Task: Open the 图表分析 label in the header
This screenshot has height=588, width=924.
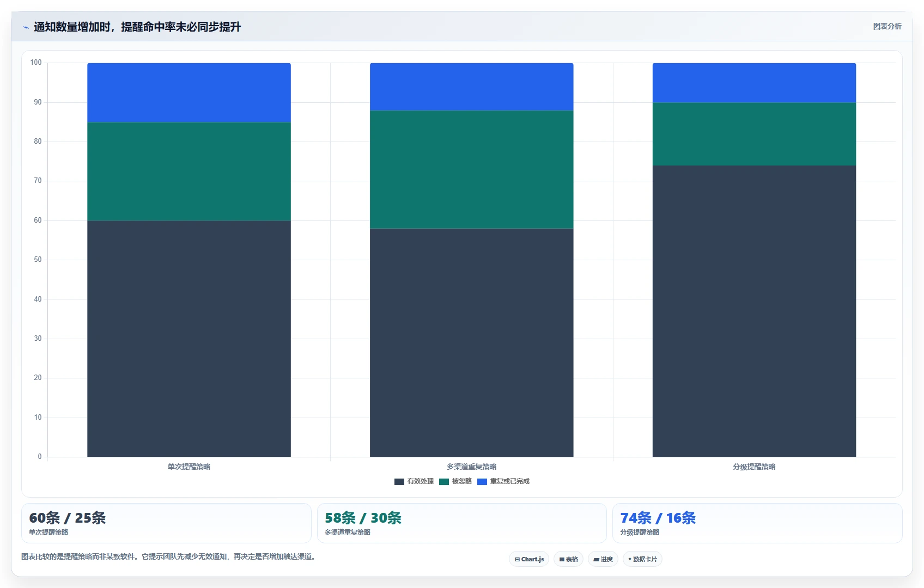Action: tap(887, 26)
